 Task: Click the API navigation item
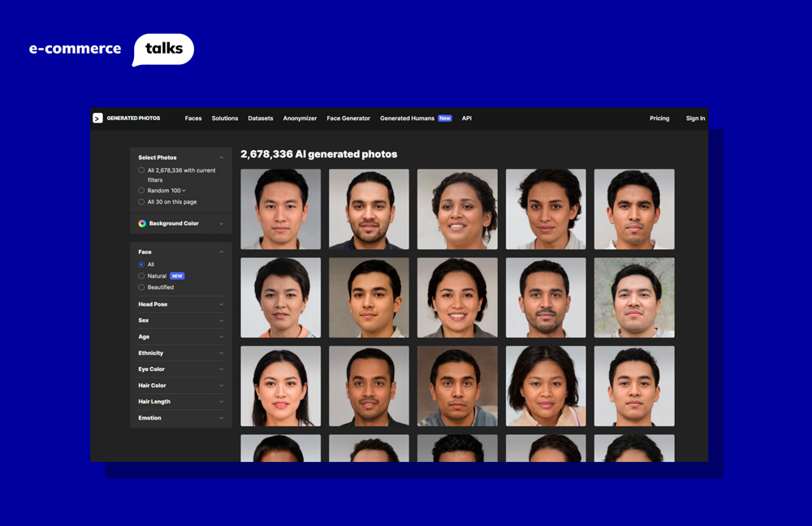[x=466, y=118]
